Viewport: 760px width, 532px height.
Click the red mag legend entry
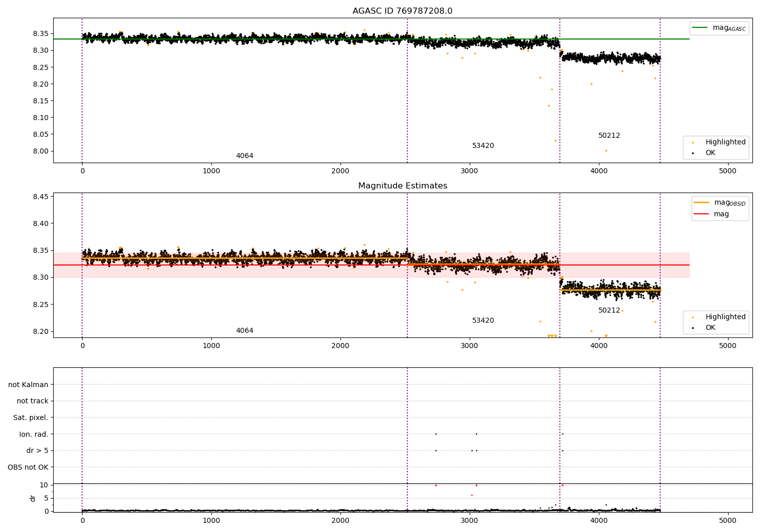[711, 214]
